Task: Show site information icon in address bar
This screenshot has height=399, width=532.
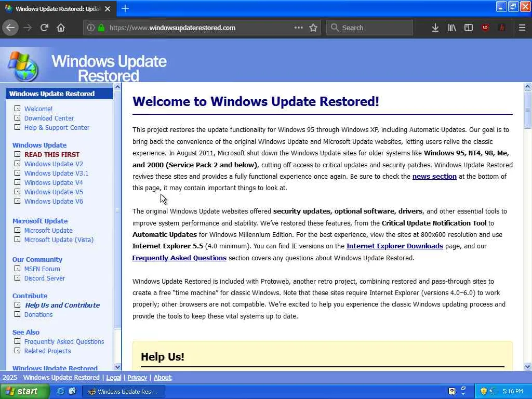Action: pyautogui.click(x=90, y=28)
